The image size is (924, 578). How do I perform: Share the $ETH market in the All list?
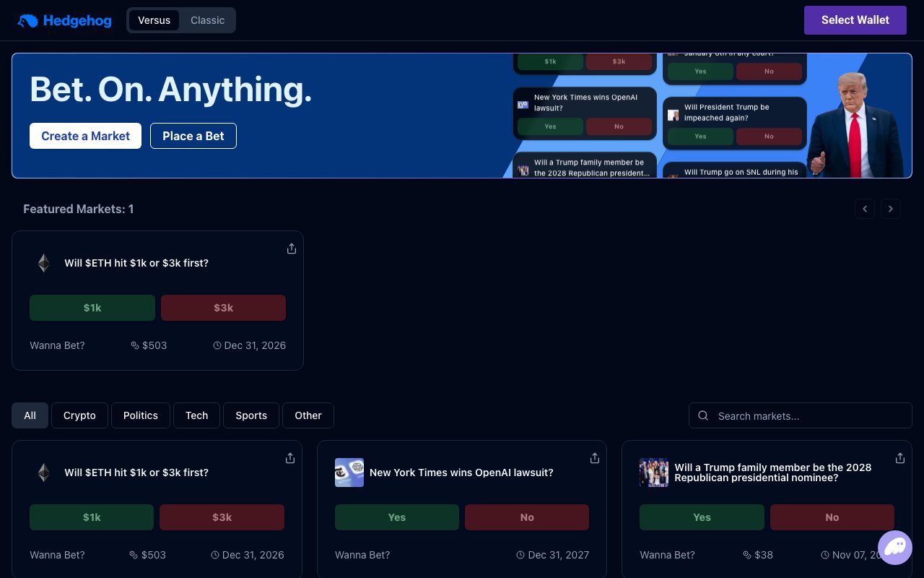coord(290,458)
